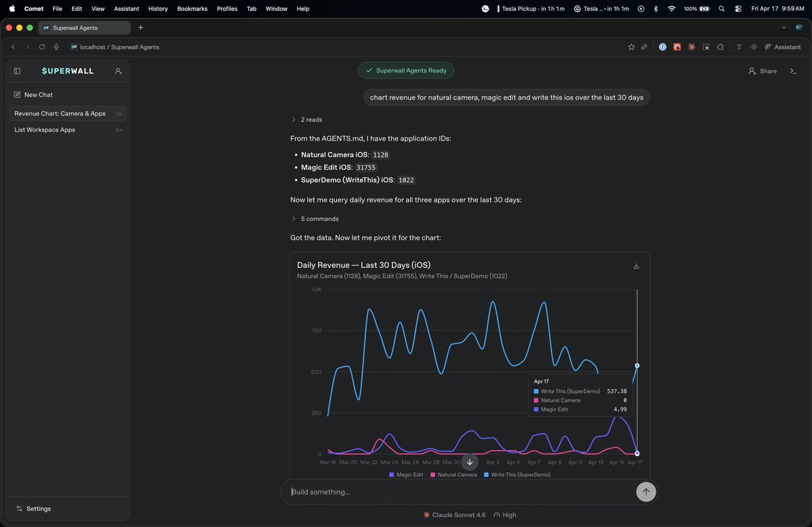Collapse the Superwall sidebar panel icon
The image size is (812, 527).
click(17, 71)
